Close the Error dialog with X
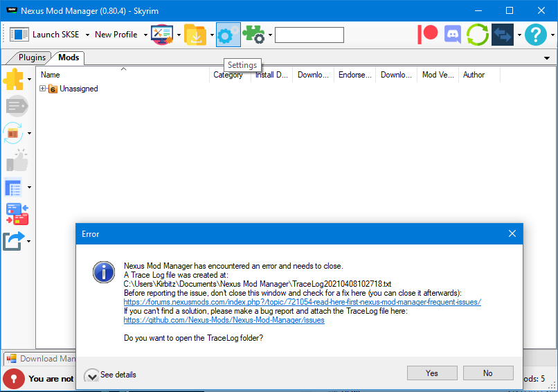The image size is (558, 392). [512, 233]
